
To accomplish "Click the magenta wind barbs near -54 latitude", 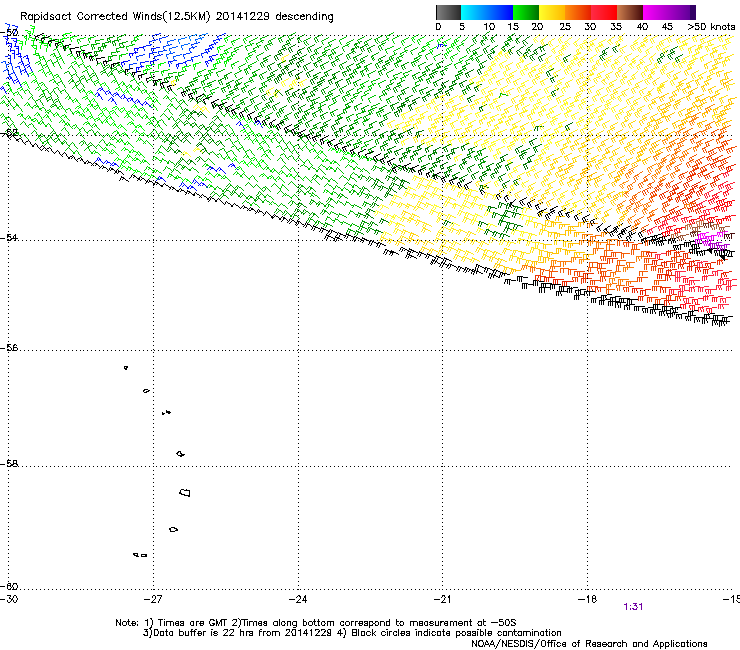I will 713,240.
